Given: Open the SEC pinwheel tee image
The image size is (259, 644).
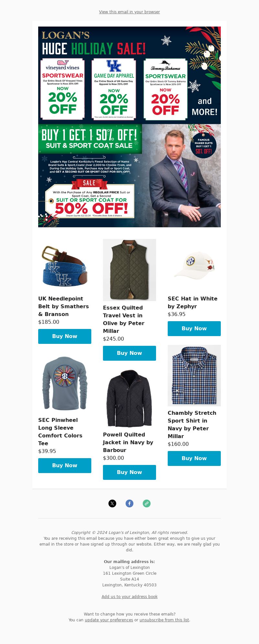Looking at the screenshot, I should click(x=65, y=383).
